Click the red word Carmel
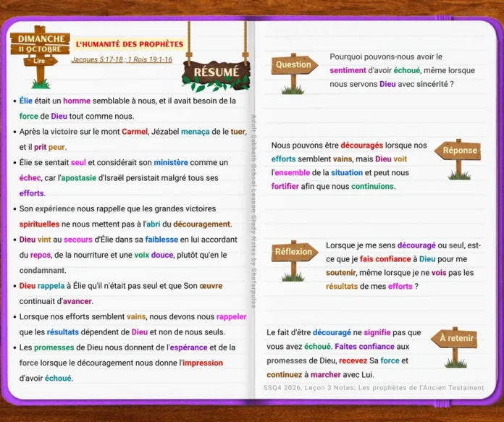 (x=135, y=132)
